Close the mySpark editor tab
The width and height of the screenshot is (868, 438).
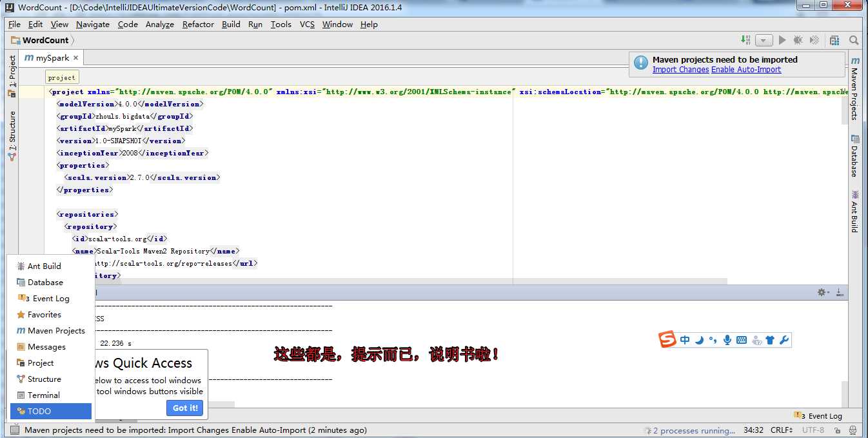(x=75, y=58)
